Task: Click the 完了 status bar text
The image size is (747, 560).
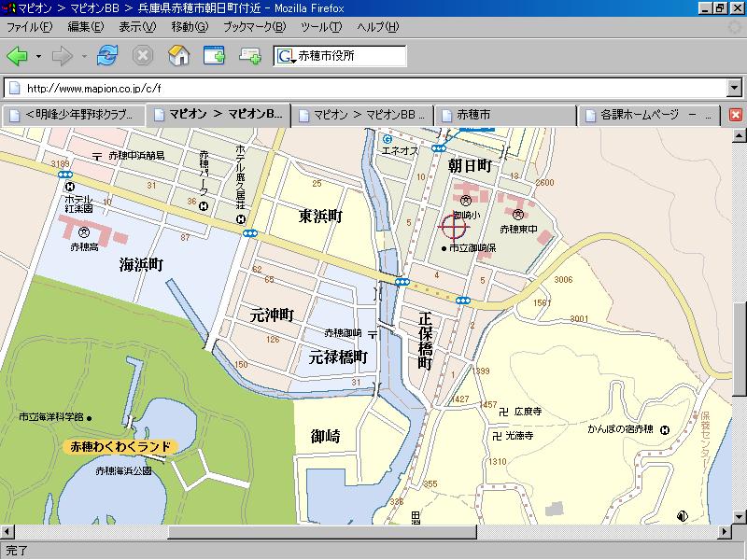Action: click(17, 551)
